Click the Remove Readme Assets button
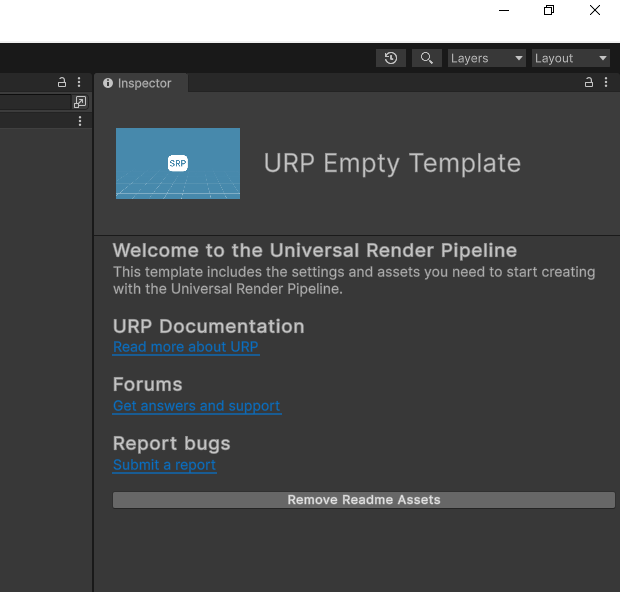The width and height of the screenshot is (620, 592). [364, 500]
